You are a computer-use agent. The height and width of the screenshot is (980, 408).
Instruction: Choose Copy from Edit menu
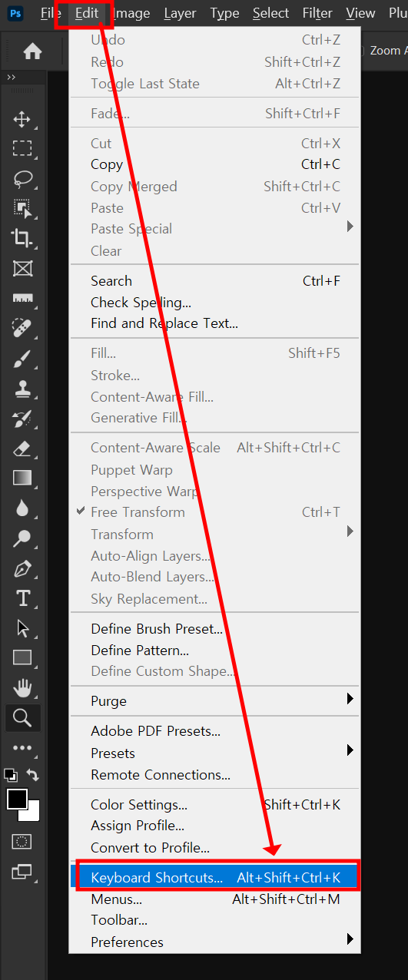(x=215, y=164)
